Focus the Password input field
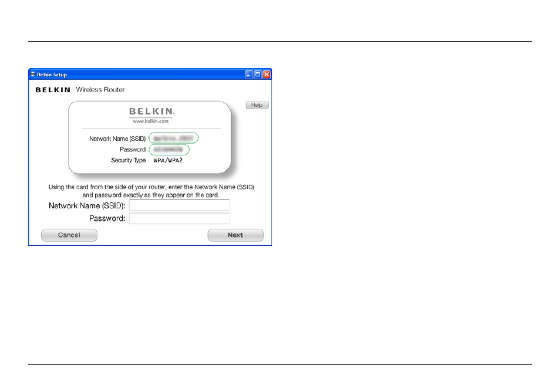This screenshot has width=560, height=392. [x=179, y=218]
